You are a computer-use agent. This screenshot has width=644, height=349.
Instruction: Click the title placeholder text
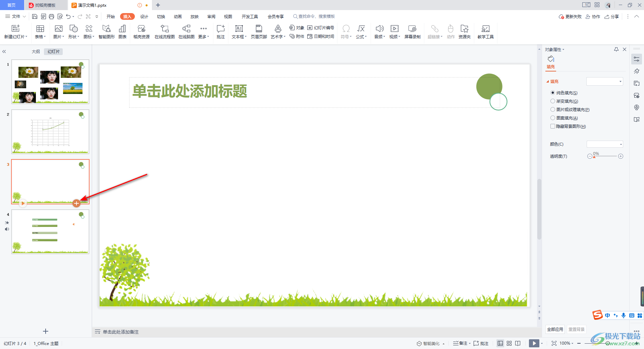[x=190, y=91]
